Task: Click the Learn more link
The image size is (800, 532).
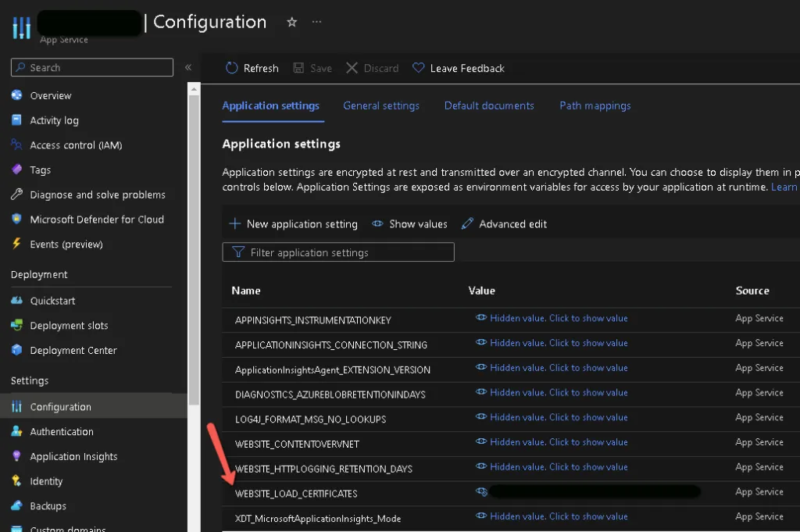Action: 784,187
